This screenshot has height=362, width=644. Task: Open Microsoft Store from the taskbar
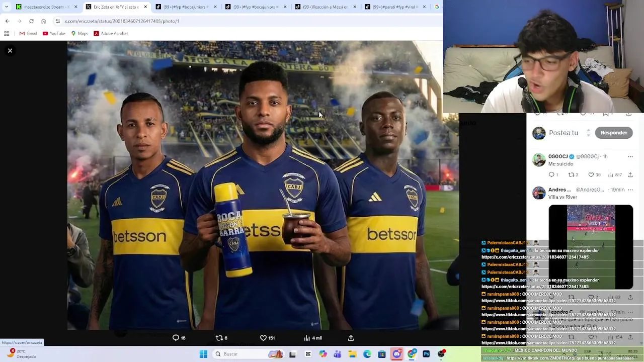pos(382,354)
